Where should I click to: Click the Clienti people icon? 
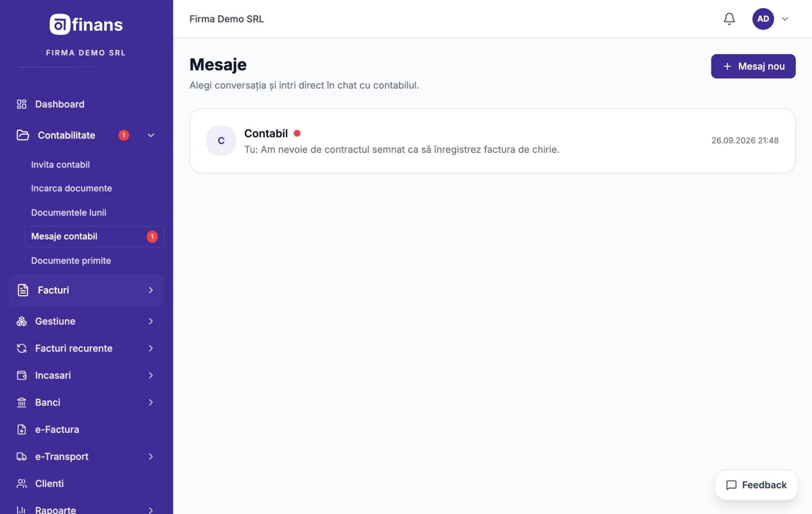click(x=22, y=483)
